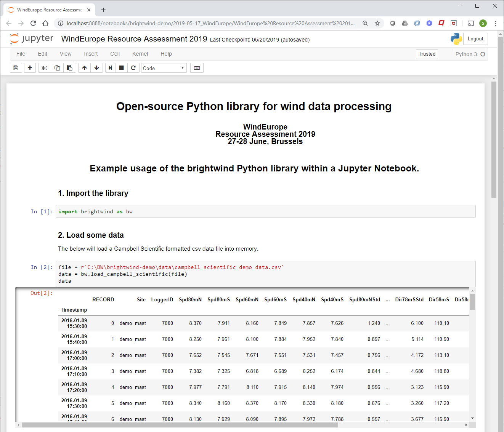Click the RECORD column header
Screen dimensions: 504x432
(103, 299)
